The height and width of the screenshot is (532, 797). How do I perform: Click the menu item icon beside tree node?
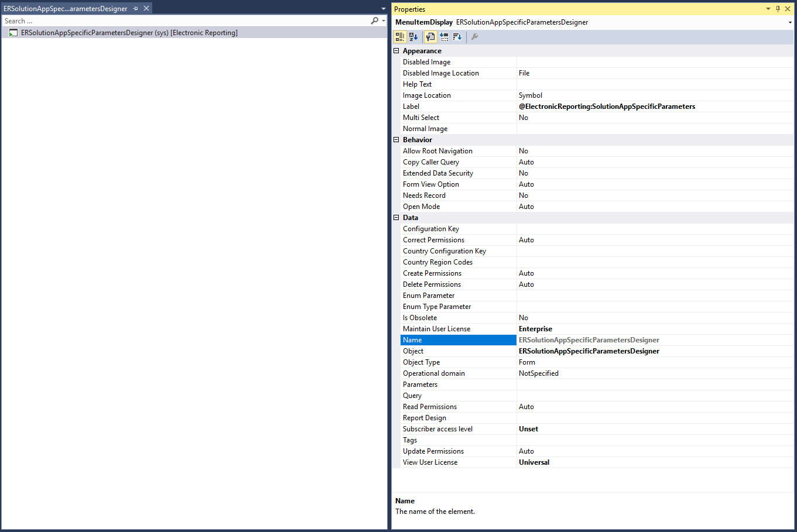tap(13, 33)
